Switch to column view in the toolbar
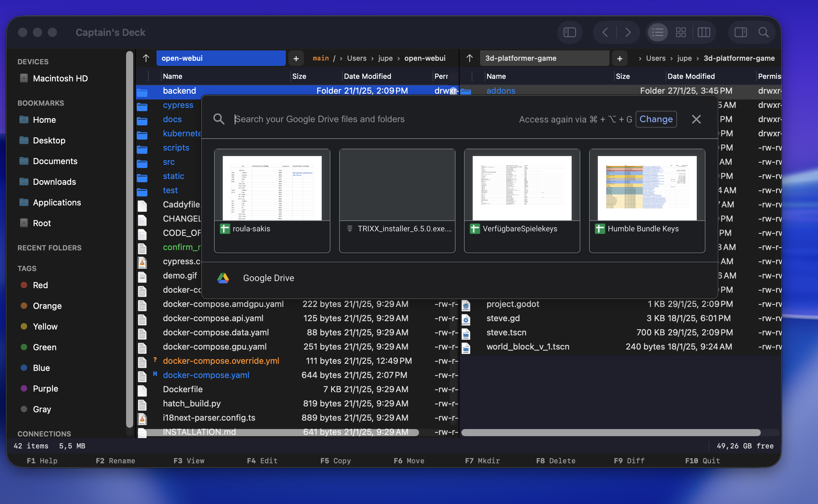 [704, 32]
